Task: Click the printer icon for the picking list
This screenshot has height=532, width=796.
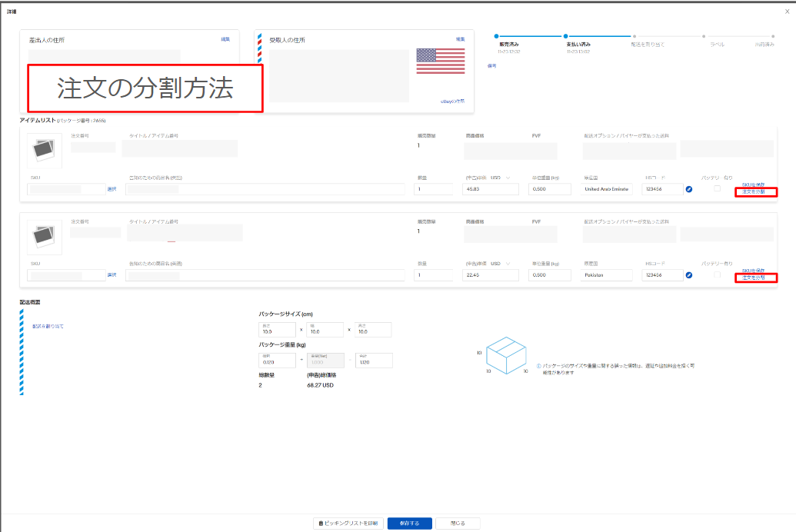Action: 321,524
